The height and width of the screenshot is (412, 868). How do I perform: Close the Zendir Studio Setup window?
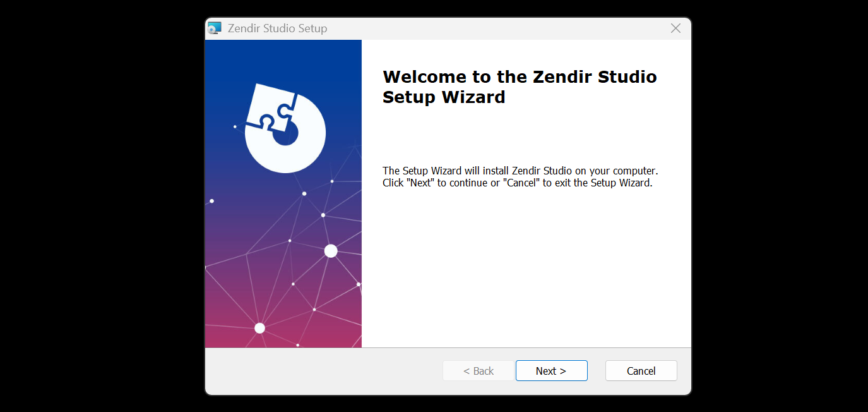point(675,28)
